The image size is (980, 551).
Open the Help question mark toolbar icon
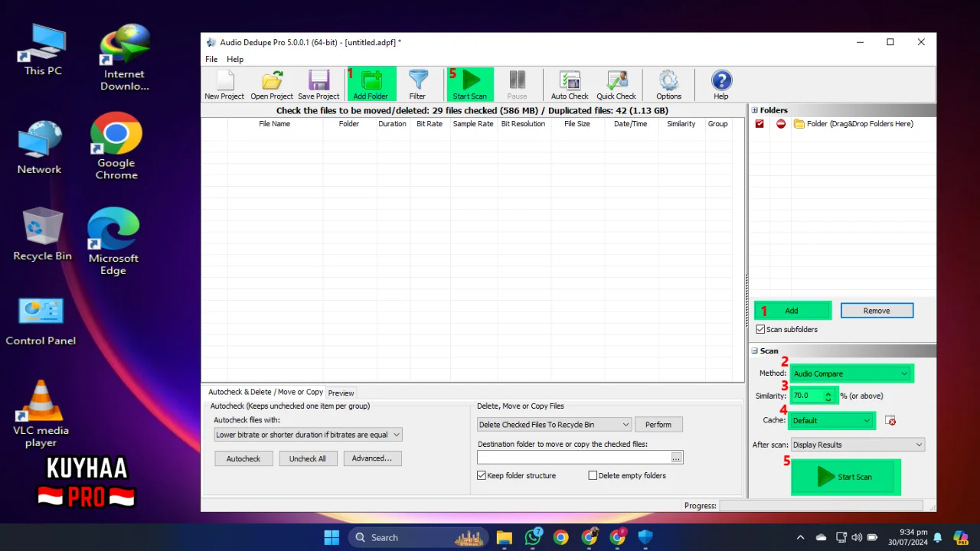click(x=721, y=85)
